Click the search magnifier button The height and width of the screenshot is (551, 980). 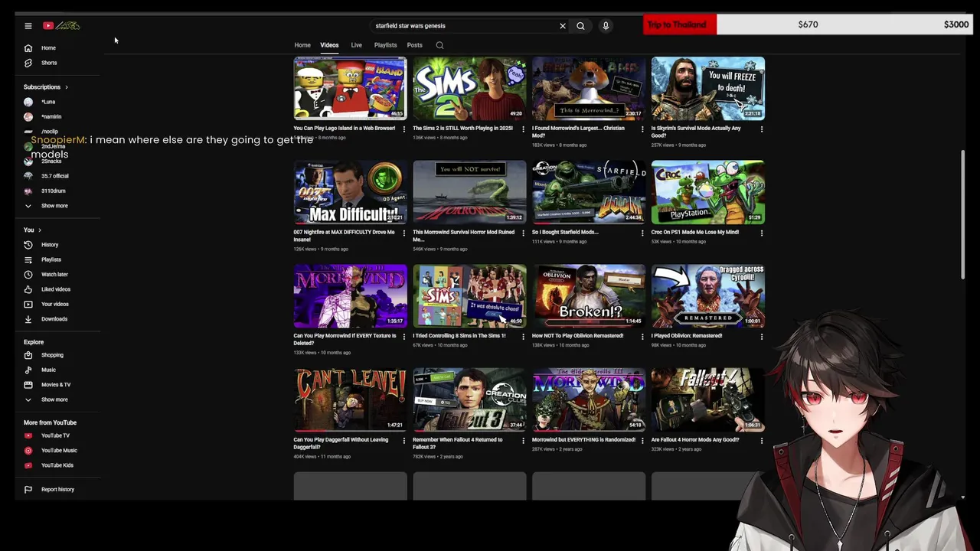click(580, 26)
